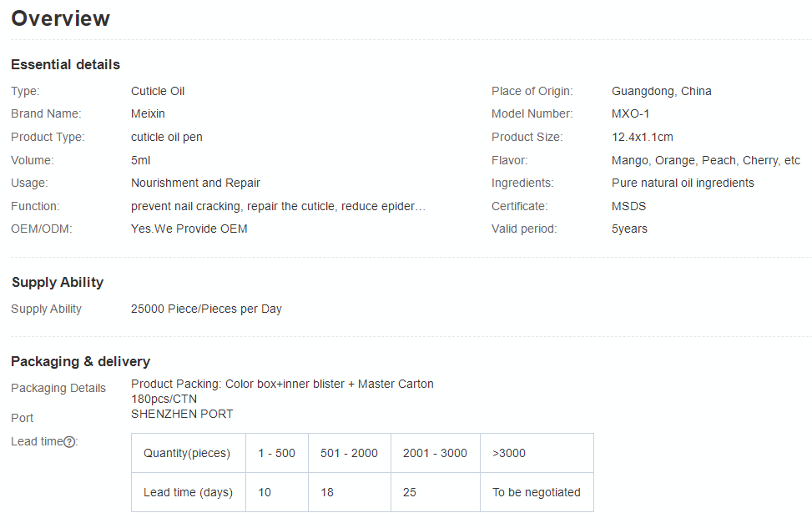Click the MXO-1 model number

click(630, 114)
